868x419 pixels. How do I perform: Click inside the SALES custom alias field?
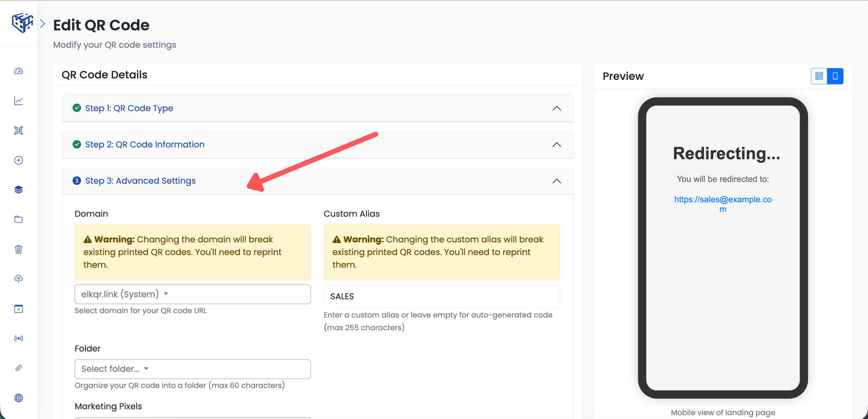coord(441,296)
